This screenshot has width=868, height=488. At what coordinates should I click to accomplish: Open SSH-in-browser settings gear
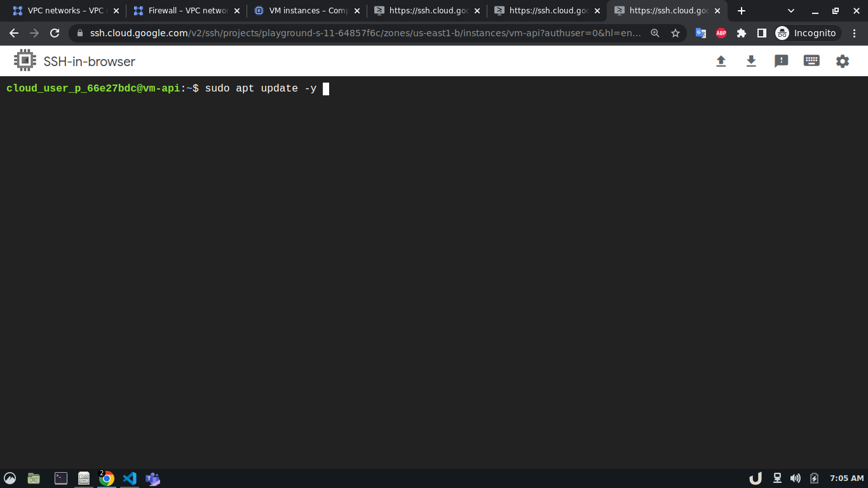(x=843, y=61)
